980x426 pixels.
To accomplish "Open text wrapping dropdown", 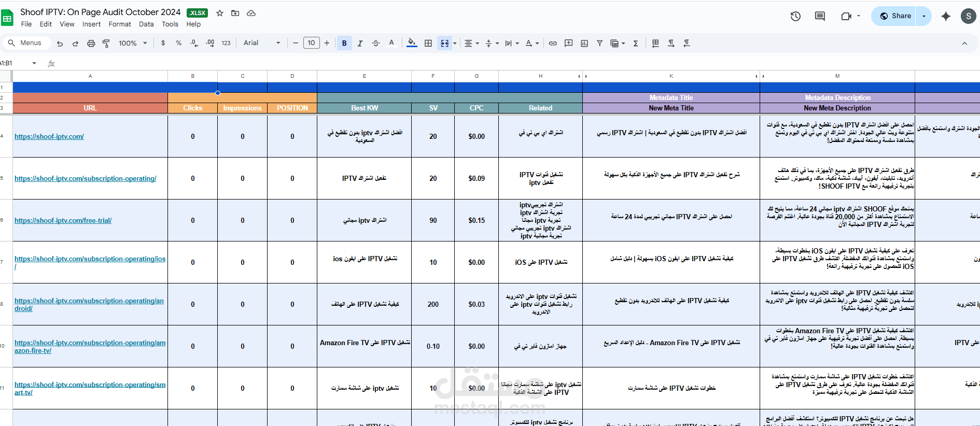I will pyautogui.click(x=512, y=43).
